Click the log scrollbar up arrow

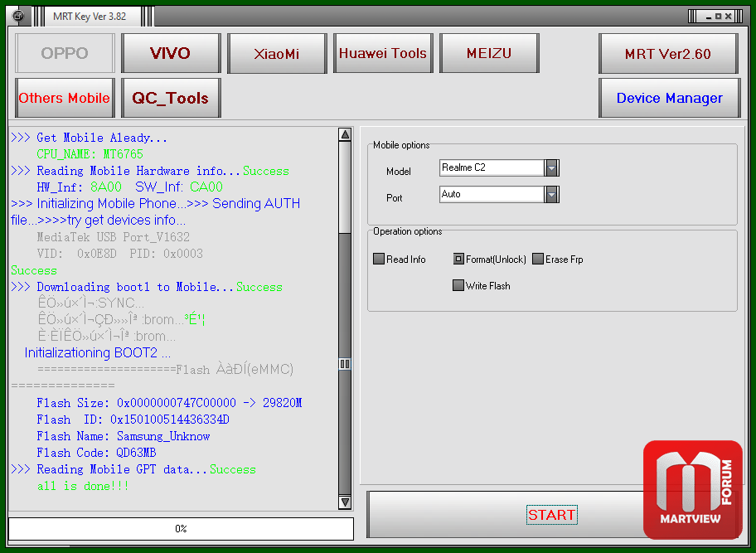coord(345,134)
